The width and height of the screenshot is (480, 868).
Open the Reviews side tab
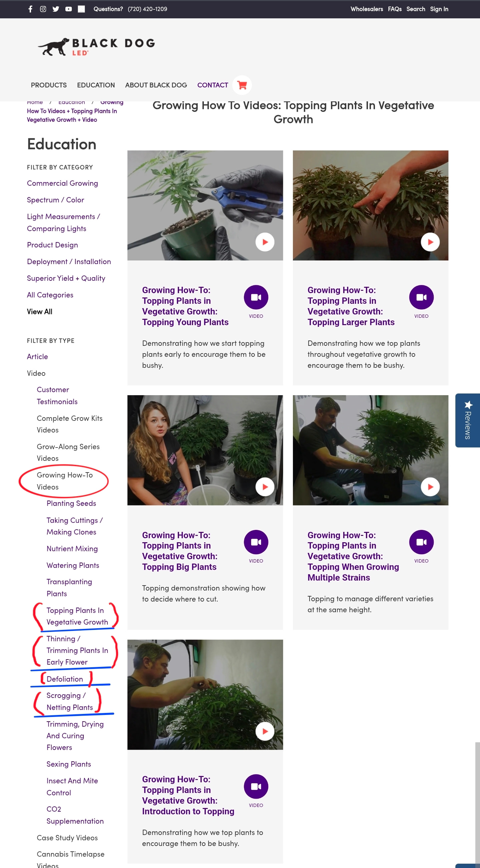[x=467, y=420]
